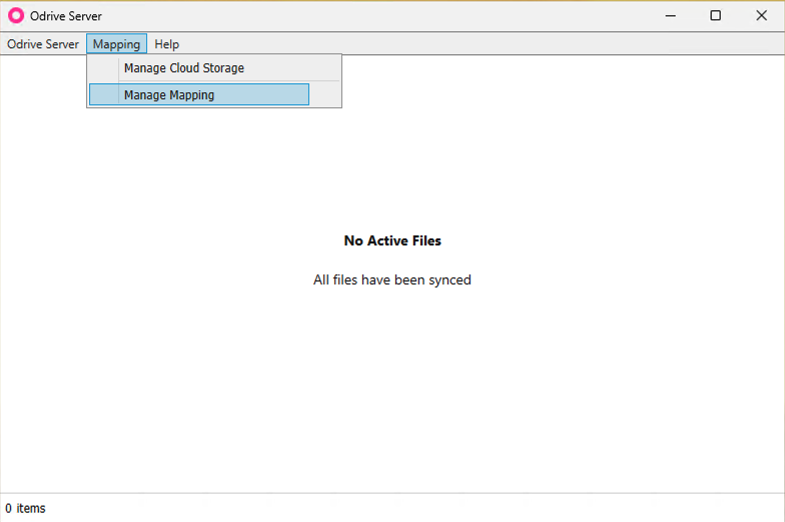Click "All files have been synced" text
Image resolution: width=785 pixels, height=522 pixels.
[x=392, y=280]
